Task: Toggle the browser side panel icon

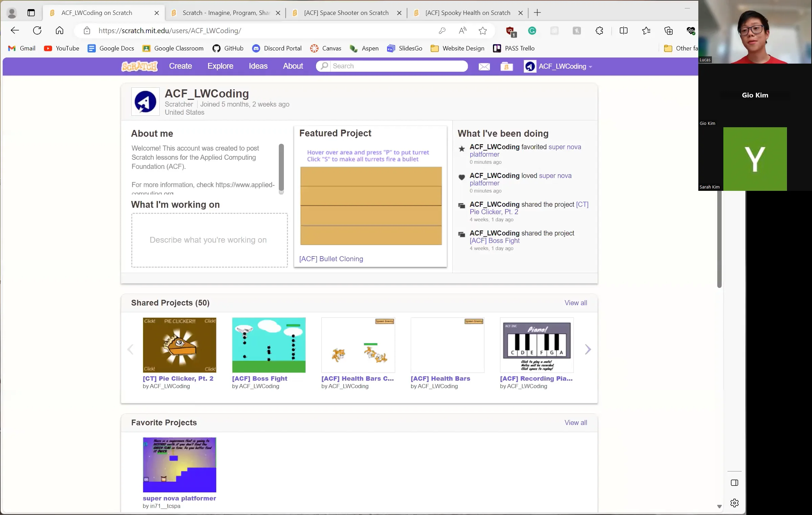Action: [735, 483]
